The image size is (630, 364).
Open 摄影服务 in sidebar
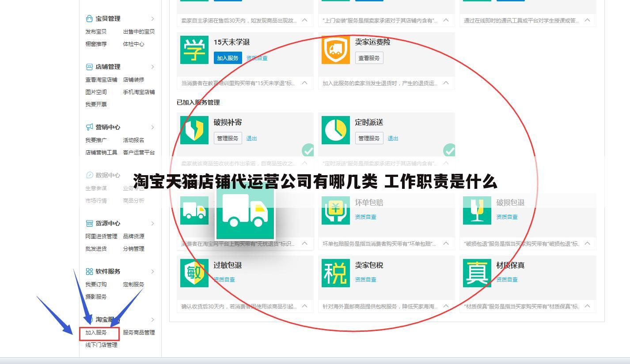point(96,296)
